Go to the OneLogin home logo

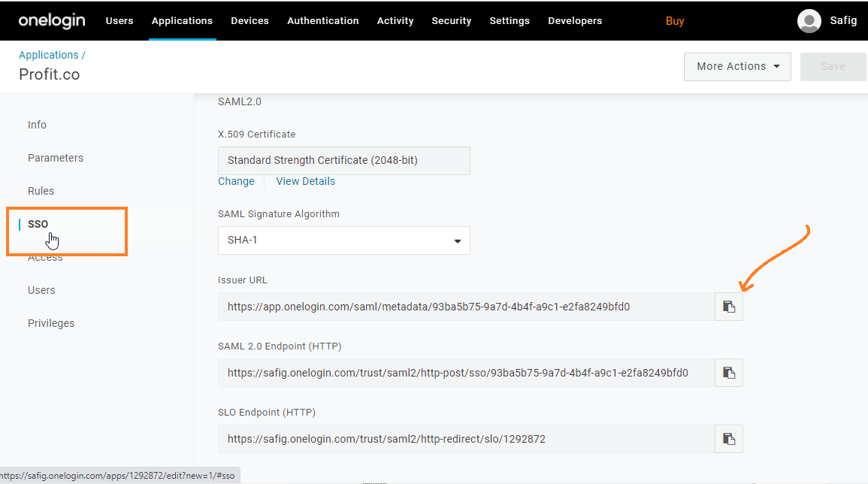click(x=52, y=21)
